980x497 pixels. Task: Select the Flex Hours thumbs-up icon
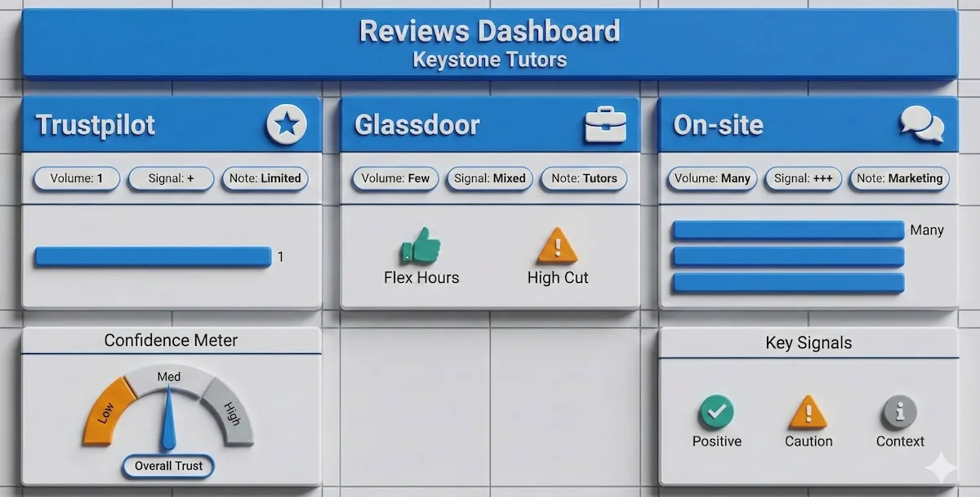coord(421,245)
